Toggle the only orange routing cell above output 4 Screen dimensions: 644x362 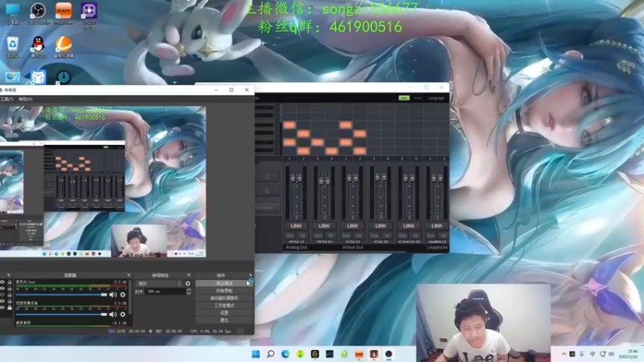tap(332, 151)
